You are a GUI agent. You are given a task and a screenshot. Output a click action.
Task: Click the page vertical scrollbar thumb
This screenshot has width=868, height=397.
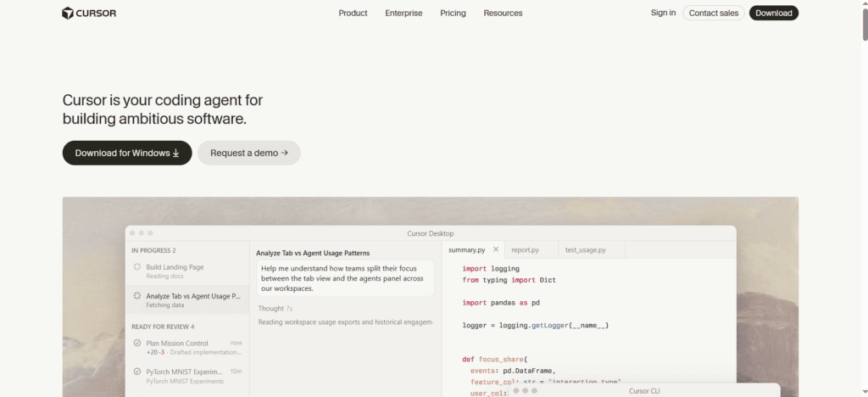865,20
